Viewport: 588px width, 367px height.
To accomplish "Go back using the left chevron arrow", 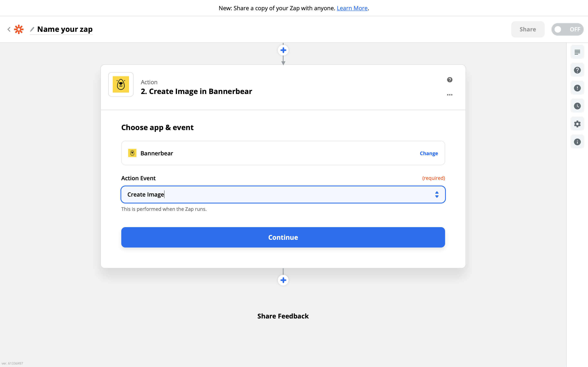I will (9, 29).
